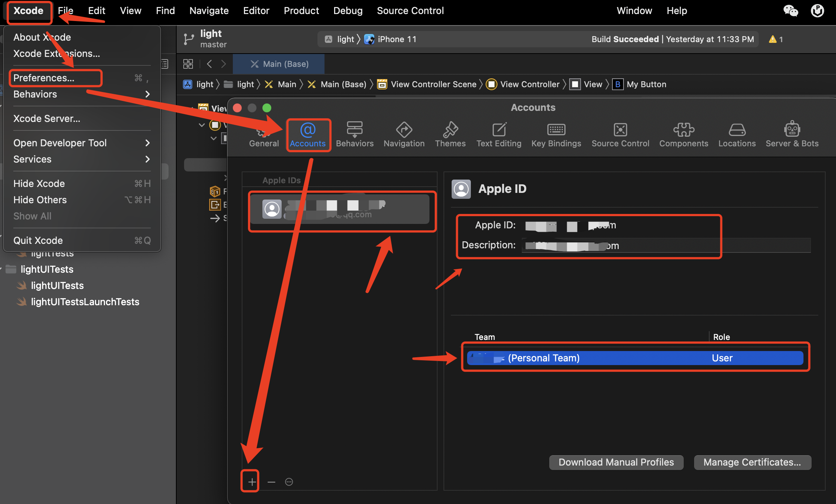Image resolution: width=836 pixels, height=504 pixels.
Task: Open the WeChat menu bar icon
Action: point(791,11)
